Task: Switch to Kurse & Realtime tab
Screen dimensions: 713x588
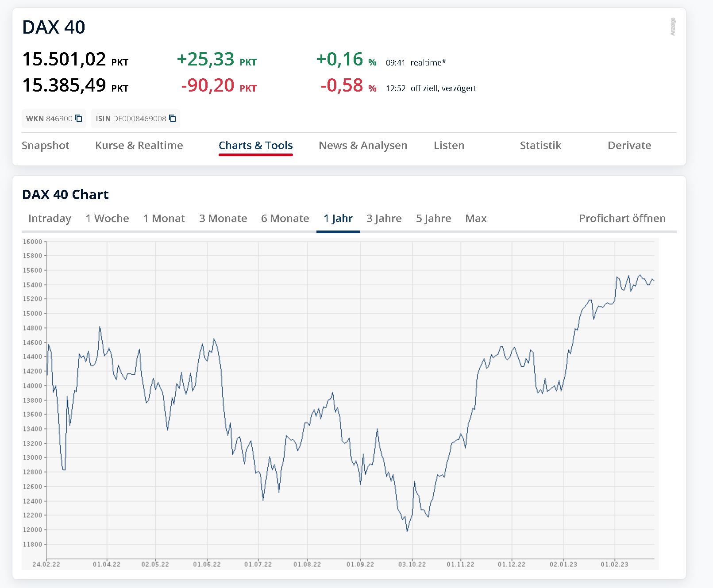Action: (139, 146)
